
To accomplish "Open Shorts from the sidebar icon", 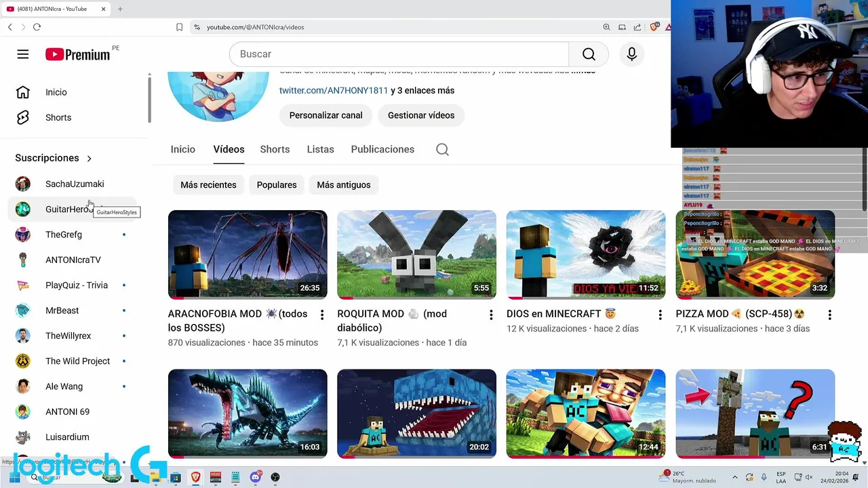I will click(23, 117).
